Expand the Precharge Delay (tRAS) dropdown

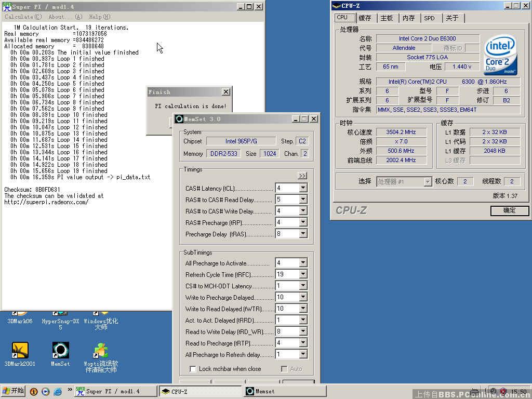click(303, 234)
